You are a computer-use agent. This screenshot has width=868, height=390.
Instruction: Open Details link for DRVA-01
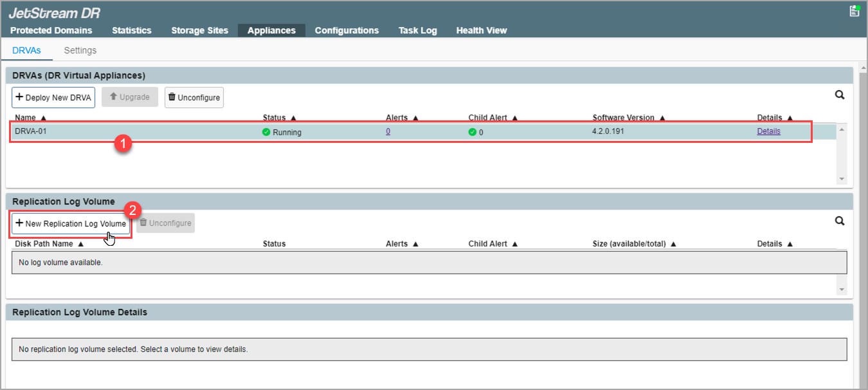[768, 131]
